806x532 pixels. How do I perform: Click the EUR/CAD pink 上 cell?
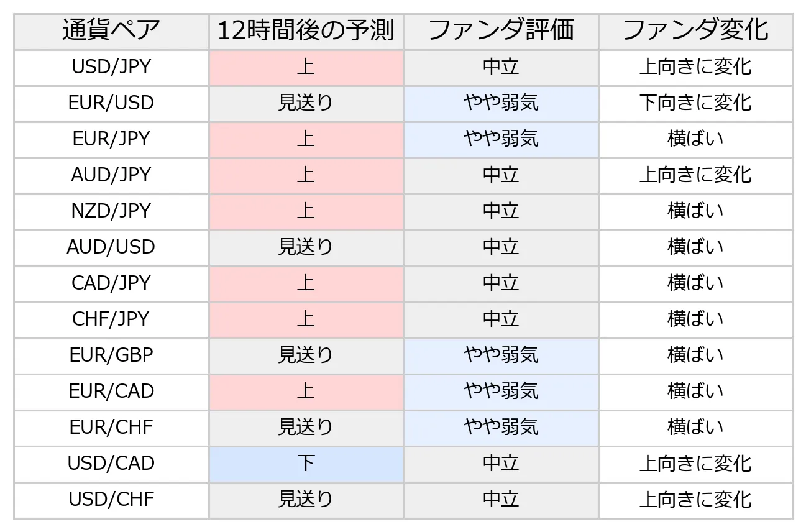306,392
